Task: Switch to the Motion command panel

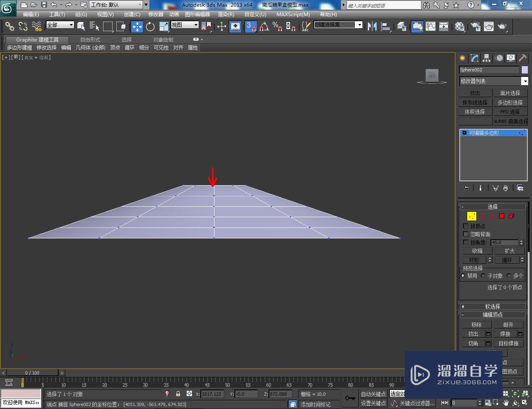Action: (x=499, y=58)
